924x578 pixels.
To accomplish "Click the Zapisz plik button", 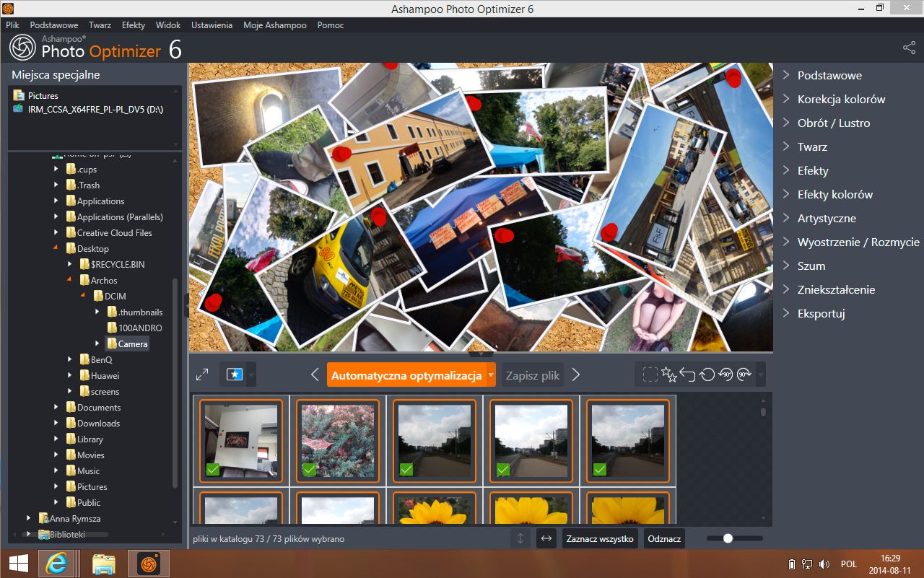I will click(x=533, y=375).
